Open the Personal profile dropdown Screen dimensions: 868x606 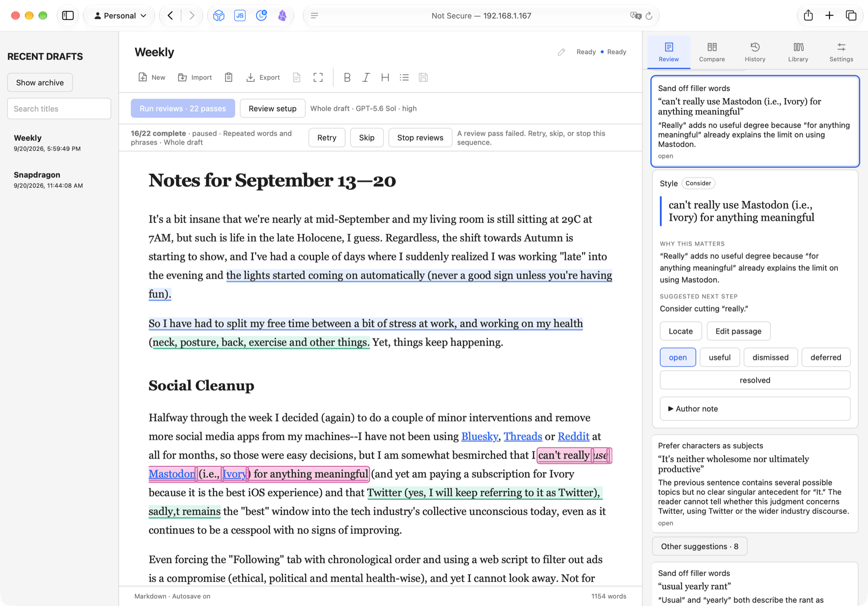[x=120, y=16]
